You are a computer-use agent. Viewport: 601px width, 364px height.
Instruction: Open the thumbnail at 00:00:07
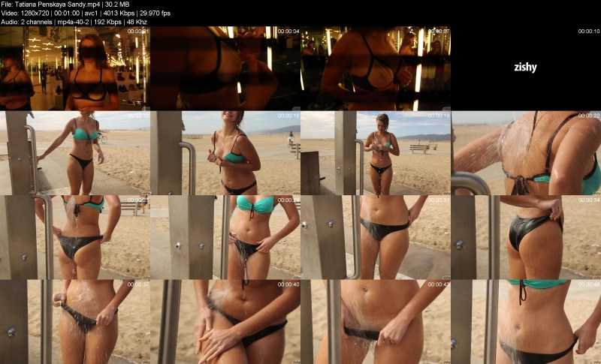(x=376, y=68)
